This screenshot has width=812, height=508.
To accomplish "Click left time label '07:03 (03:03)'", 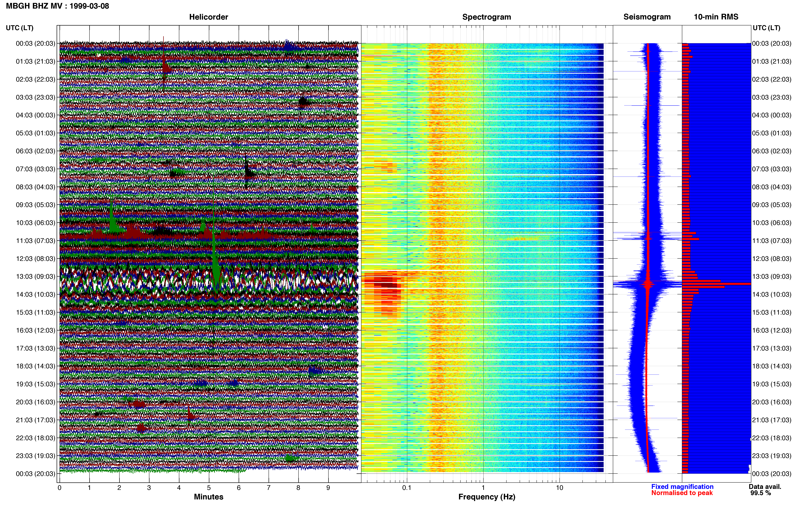I will click(35, 169).
